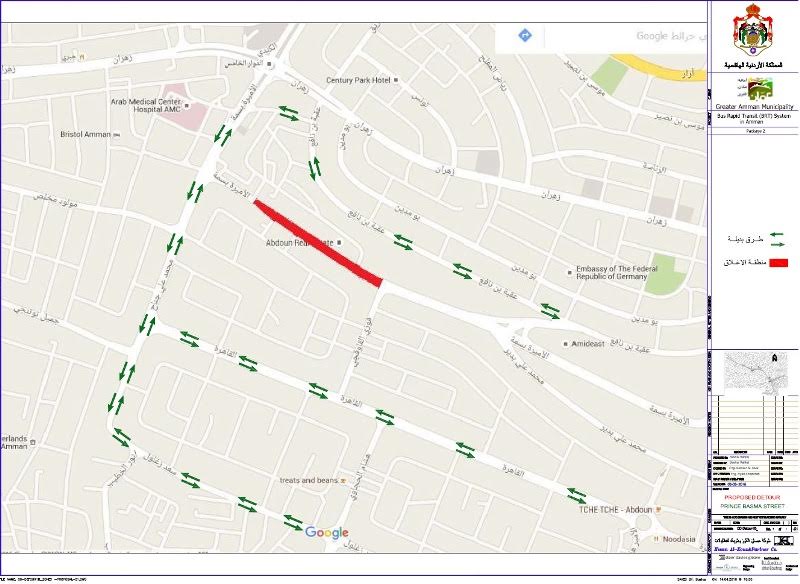The width and height of the screenshot is (800, 584).
Task: Click the green alternative-routes legend arrows
Action: pos(776,239)
